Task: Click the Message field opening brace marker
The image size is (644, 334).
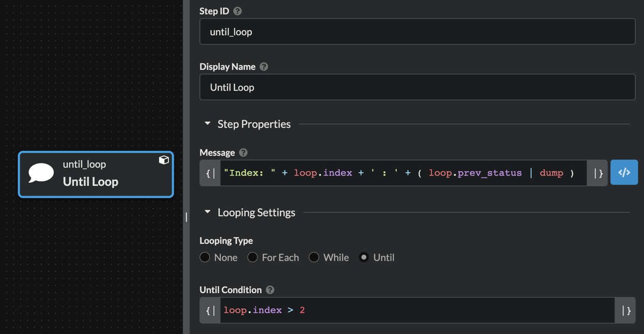Action: coord(211,173)
